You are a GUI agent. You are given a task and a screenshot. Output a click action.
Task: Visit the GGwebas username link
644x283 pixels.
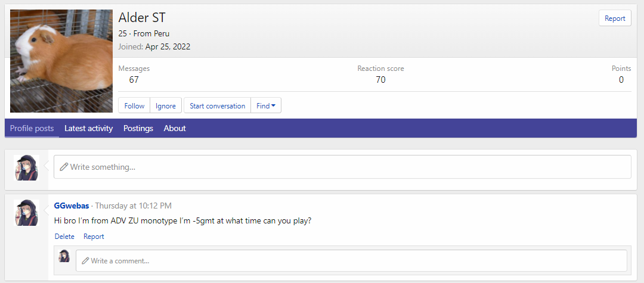coord(72,206)
